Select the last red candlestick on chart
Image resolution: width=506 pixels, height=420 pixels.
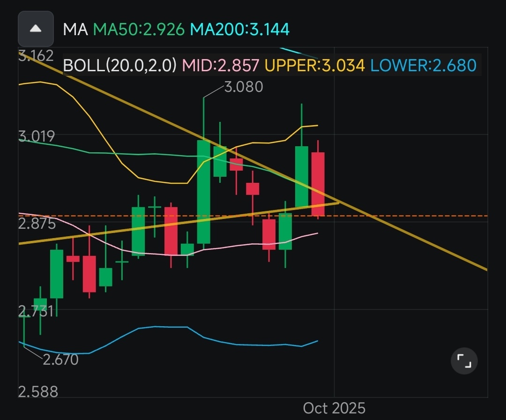[318, 184]
